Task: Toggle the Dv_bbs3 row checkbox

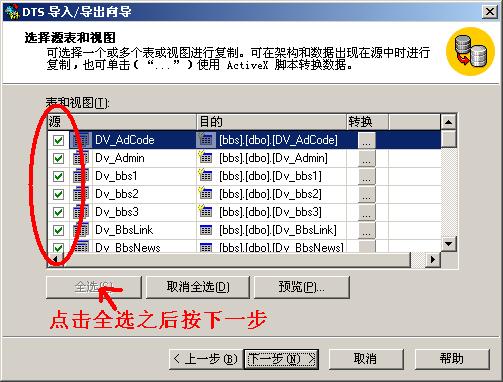Action: (58, 212)
